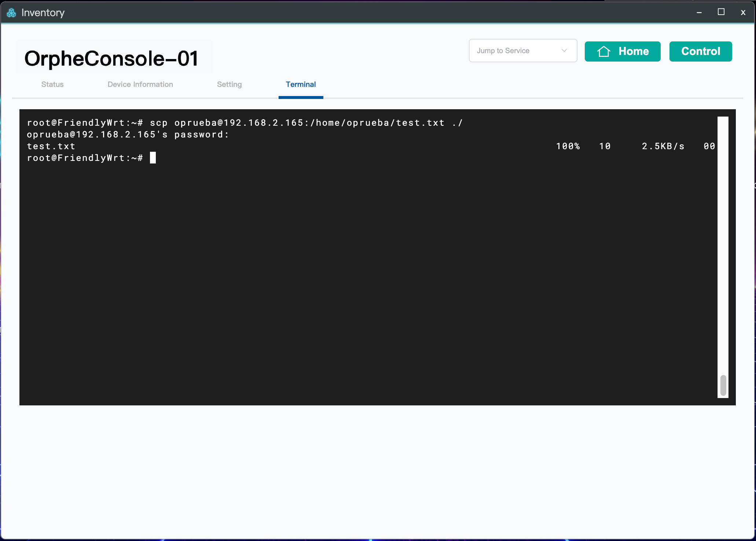Click the Inventory app logo icon
756x541 pixels.
pyautogui.click(x=11, y=13)
